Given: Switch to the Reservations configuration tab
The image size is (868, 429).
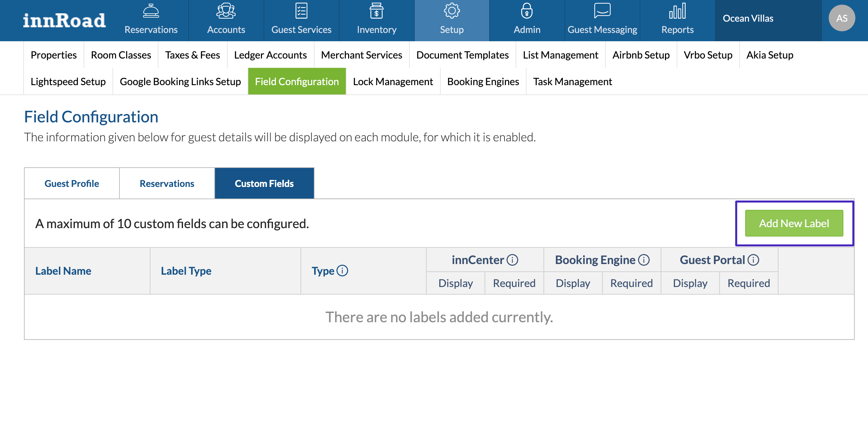Looking at the screenshot, I should 167,184.
